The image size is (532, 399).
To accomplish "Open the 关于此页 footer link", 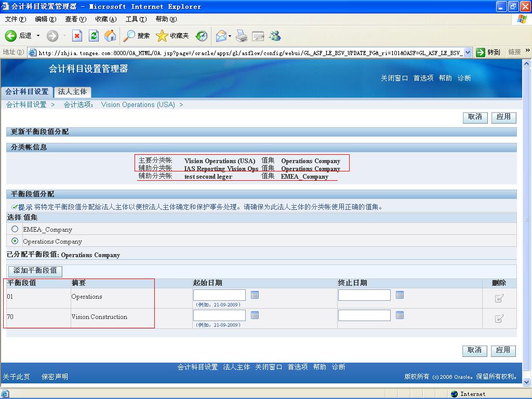I will [x=16, y=377].
